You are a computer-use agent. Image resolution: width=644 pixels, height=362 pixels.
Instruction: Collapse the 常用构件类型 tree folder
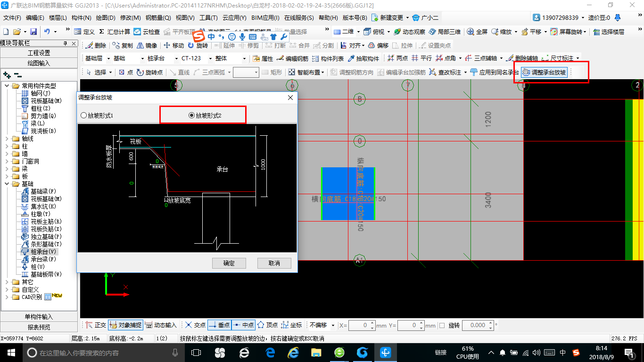[7, 86]
